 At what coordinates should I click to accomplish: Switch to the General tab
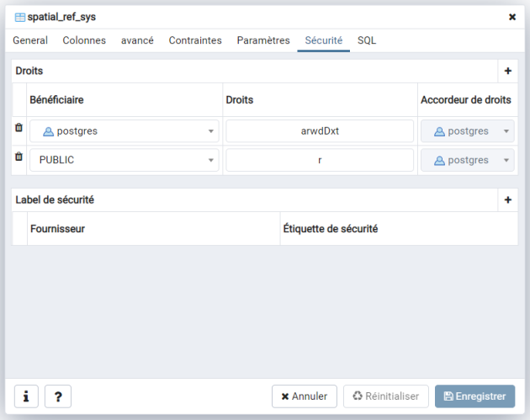30,40
